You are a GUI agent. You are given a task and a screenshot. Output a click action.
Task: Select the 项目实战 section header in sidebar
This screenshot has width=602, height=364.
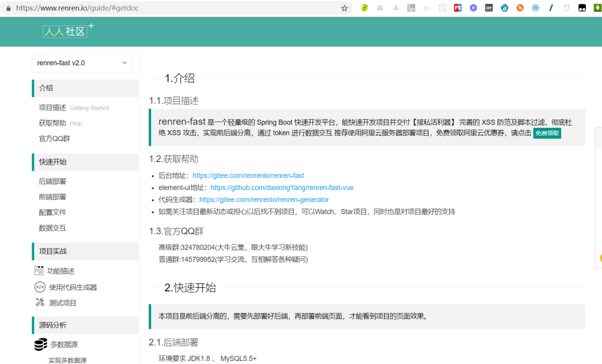coord(85,251)
